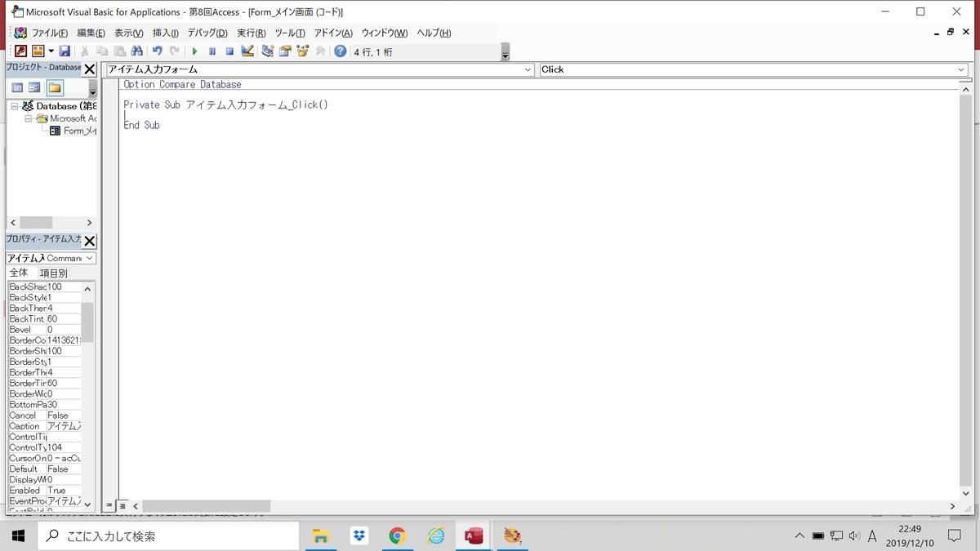Select the Caption property row
The width and height of the screenshot is (980, 551).
click(x=45, y=426)
